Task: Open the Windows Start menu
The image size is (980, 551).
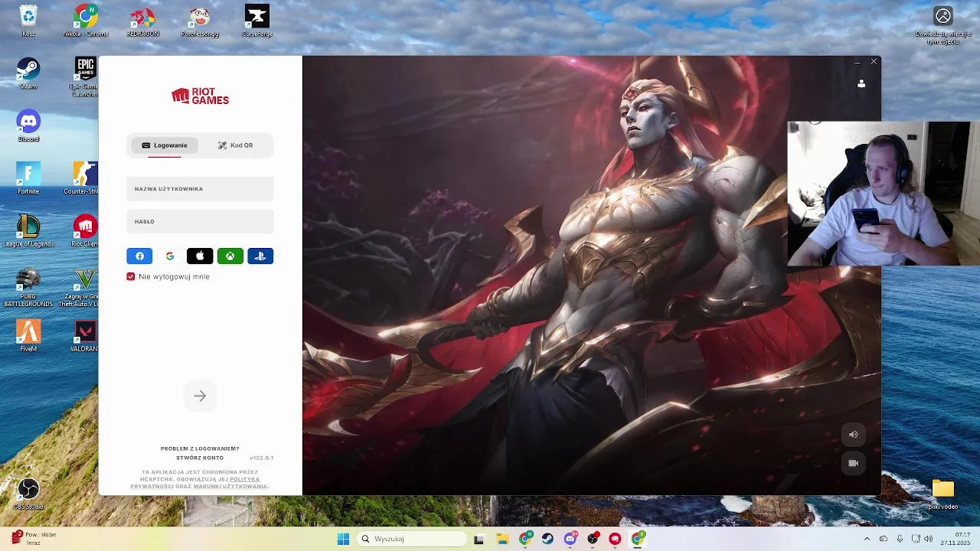Action: point(343,539)
